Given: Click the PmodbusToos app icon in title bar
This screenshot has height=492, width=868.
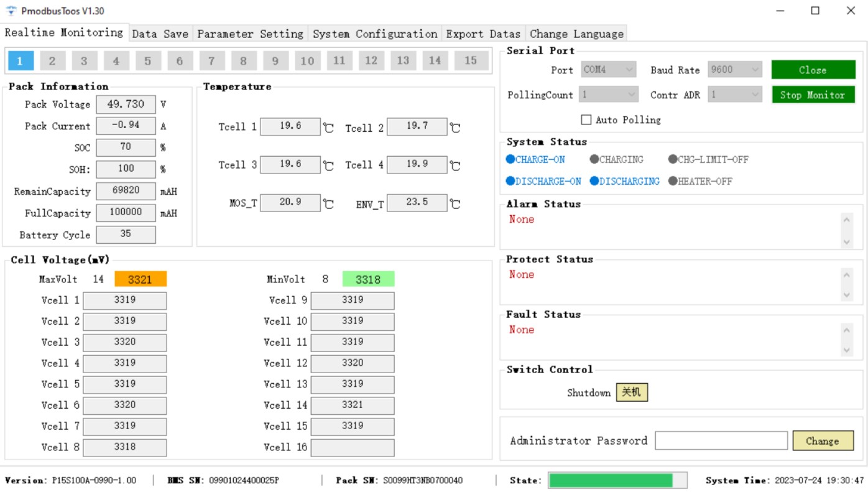Looking at the screenshot, I should tap(11, 11).
